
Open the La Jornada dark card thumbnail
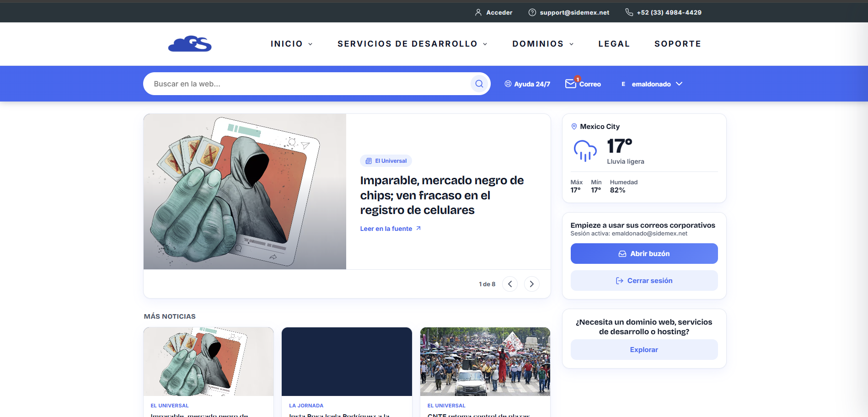[x=347, y=362]
